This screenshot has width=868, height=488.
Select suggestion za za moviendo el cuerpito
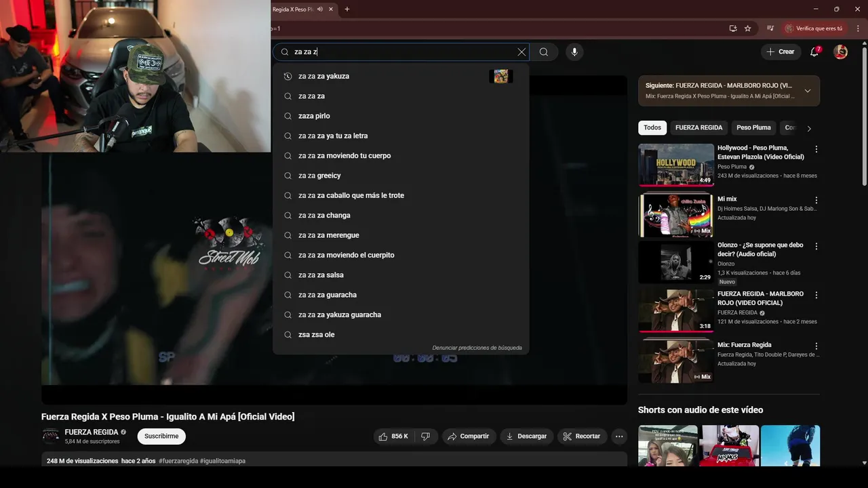(x=401, y=255)
